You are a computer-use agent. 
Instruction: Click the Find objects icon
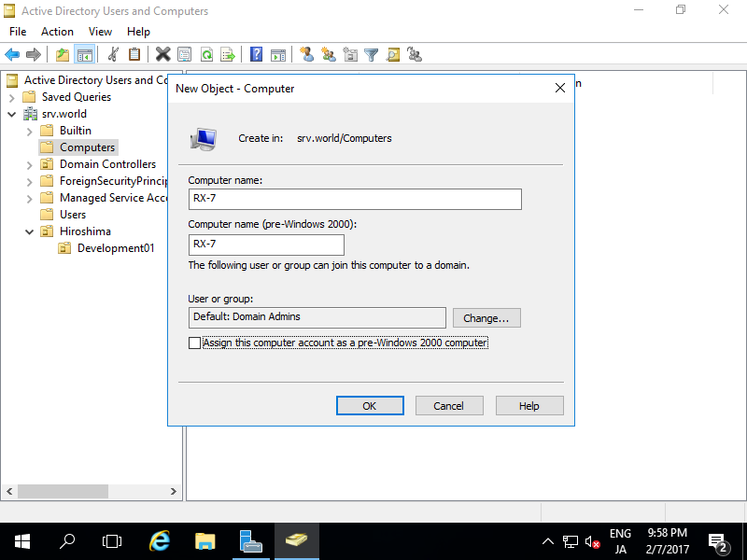[393, 55]
